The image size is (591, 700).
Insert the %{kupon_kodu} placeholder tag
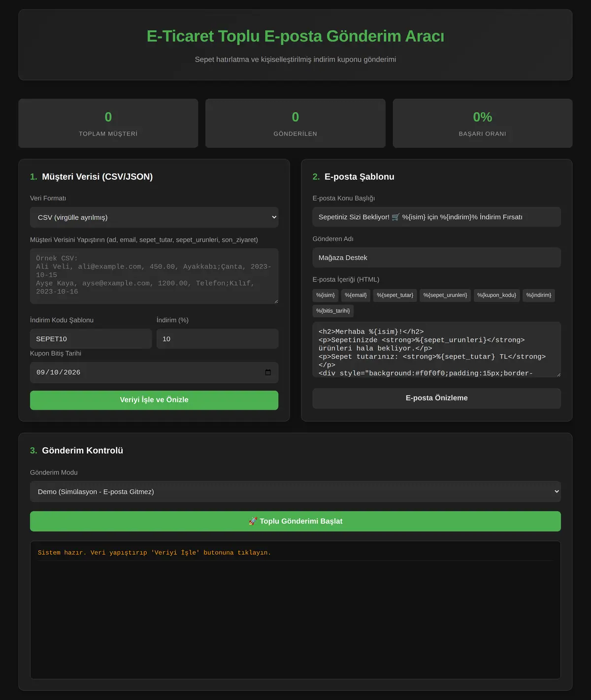click(496, 295)
